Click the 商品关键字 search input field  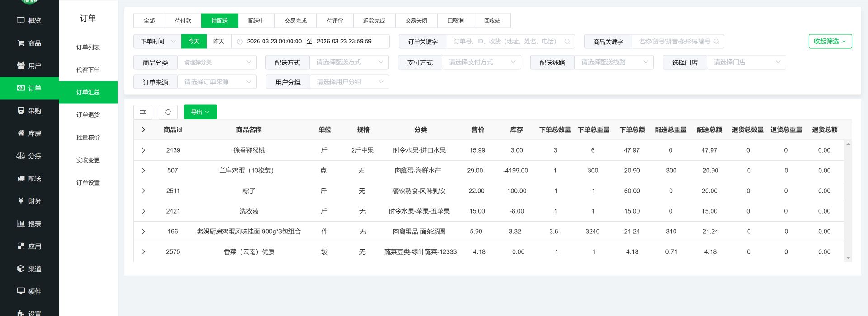678,41
